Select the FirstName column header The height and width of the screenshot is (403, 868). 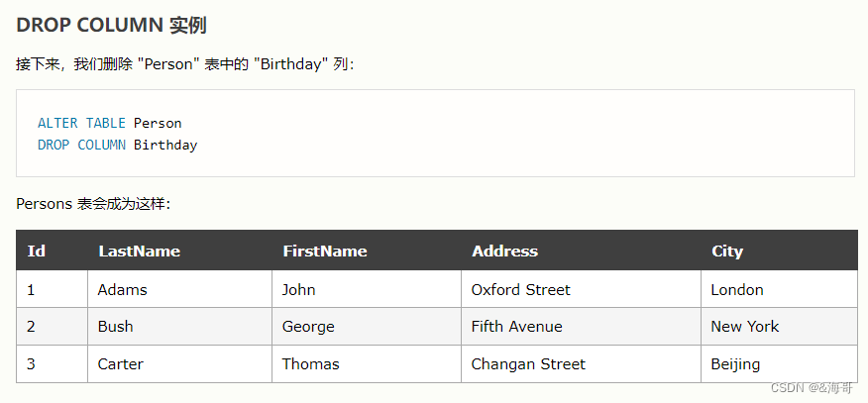click(367, 251)
